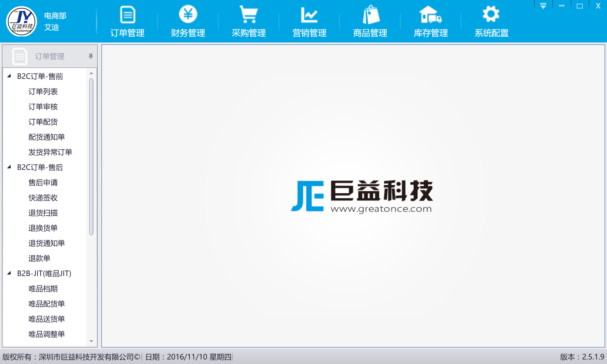Click the 版本 2.5.1.9 status text
Viewport: 607px width, 364px height.
tap(582, 357)
